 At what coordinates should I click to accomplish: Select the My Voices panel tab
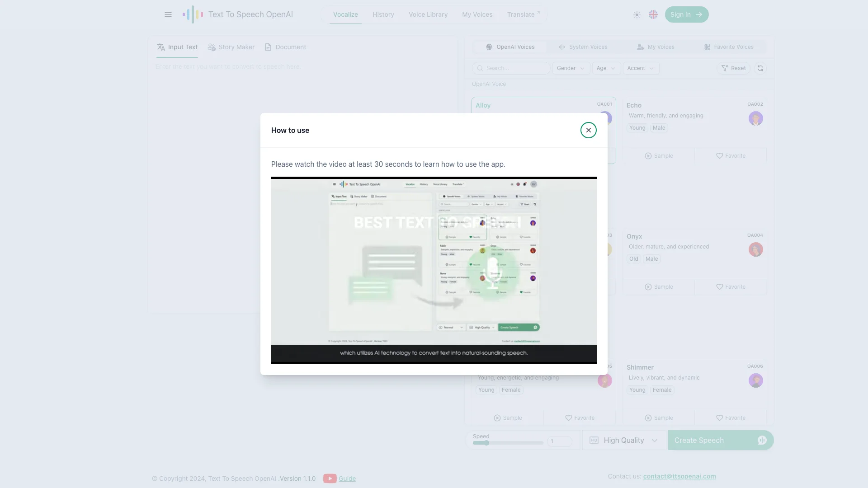coord(656,47)
